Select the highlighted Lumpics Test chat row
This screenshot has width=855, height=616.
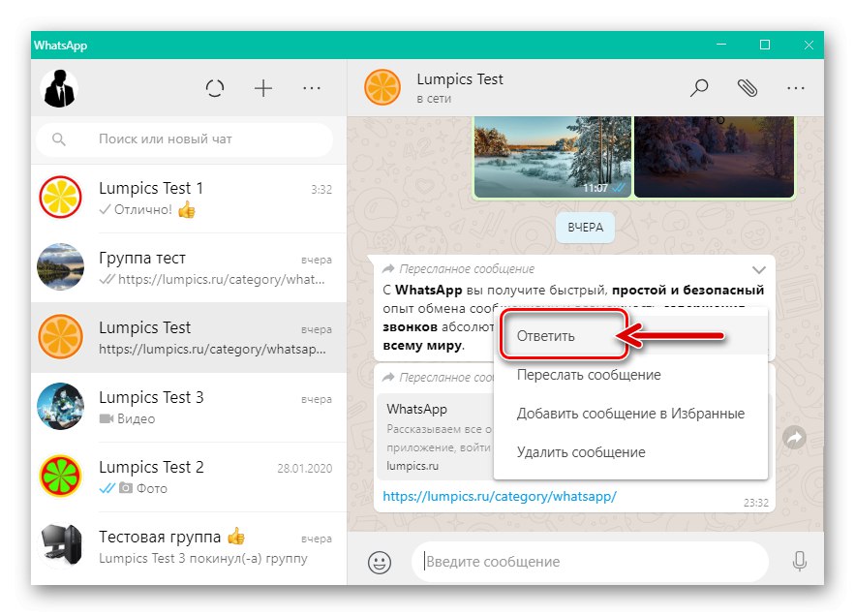[x=189, y=337]
